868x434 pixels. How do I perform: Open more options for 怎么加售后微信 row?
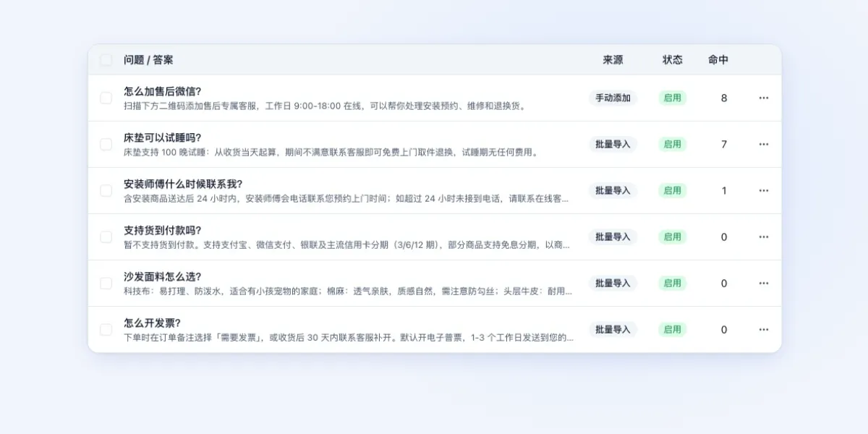tap(763, 98)
